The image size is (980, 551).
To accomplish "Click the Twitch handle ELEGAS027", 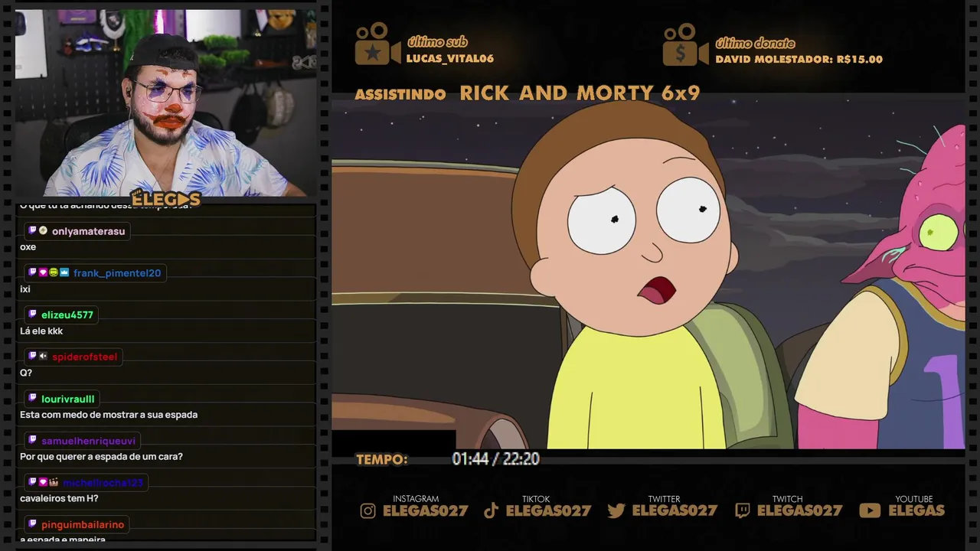I will (x=800, y=510).
